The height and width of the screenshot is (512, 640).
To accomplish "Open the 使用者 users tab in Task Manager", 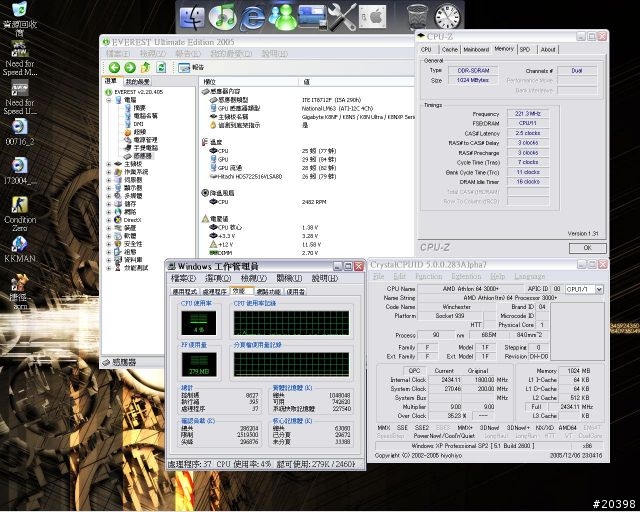I will pyautogui.click(x=296, y=292).
